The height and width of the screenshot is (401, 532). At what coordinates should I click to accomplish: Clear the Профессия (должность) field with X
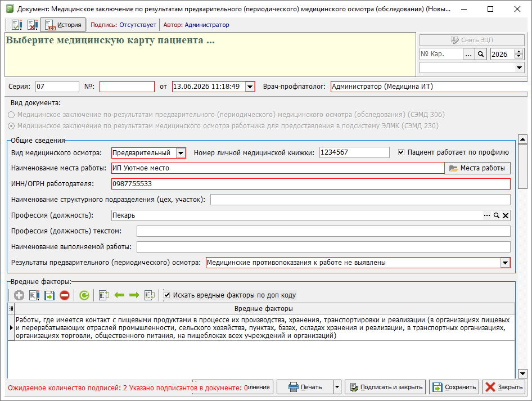pos(506,215)
